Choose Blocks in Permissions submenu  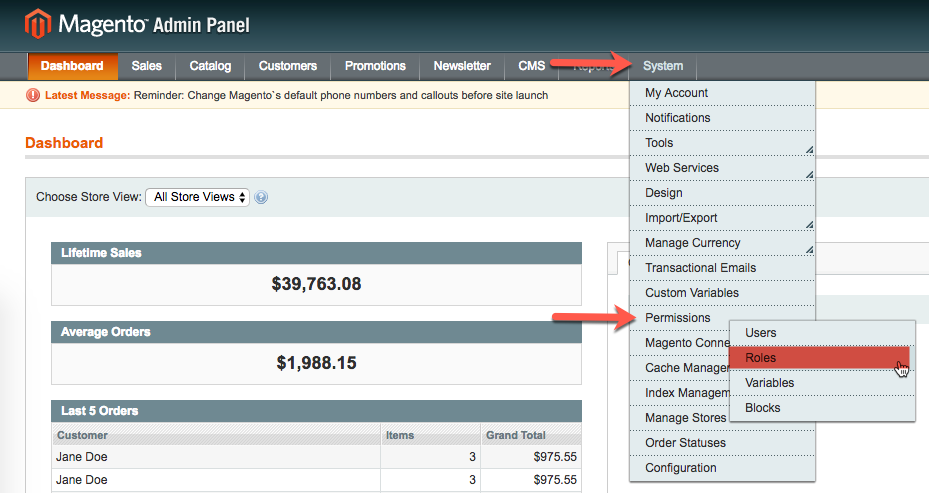(x=819, y=408)
